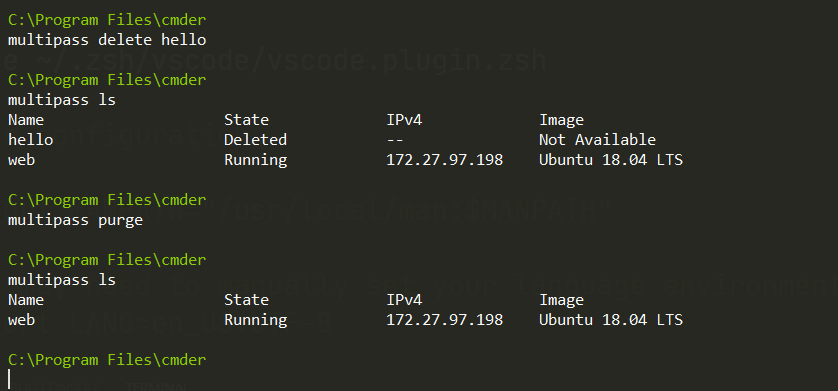The height and width of the screenshot is (391, 838).
Task: Click "Ubuntu 18.04 LTS" in last listing
Action: (x=611, y=320)
